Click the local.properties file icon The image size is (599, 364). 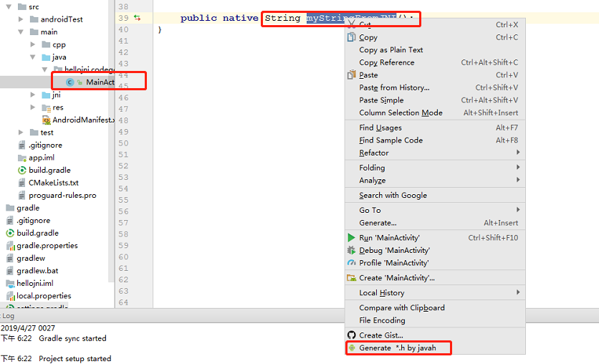click(11, 296)
